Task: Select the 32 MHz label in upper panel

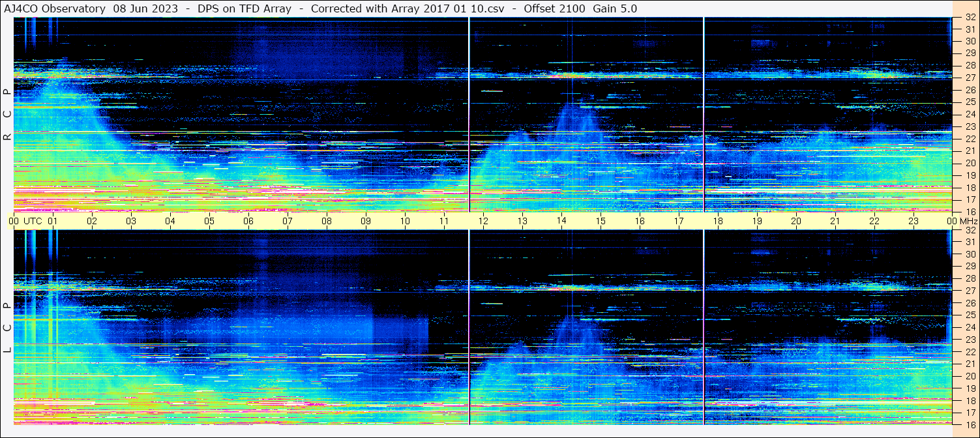Action: point(970,18)
